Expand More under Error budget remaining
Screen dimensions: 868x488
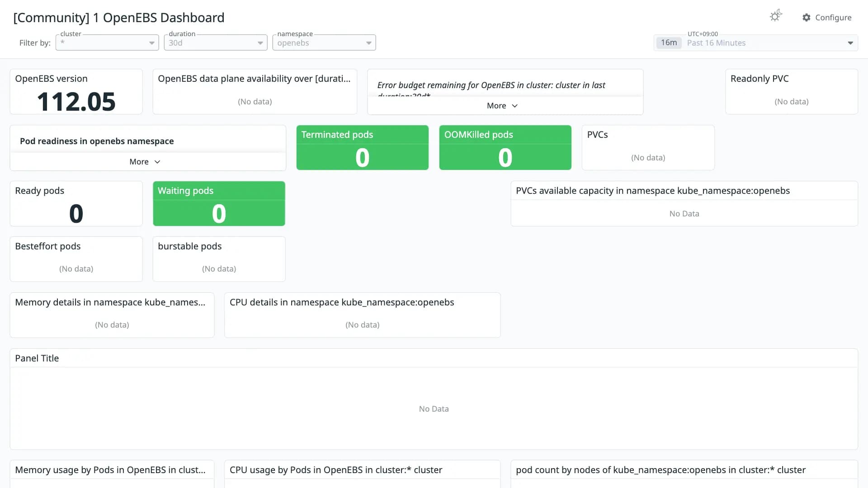(502, 106)
